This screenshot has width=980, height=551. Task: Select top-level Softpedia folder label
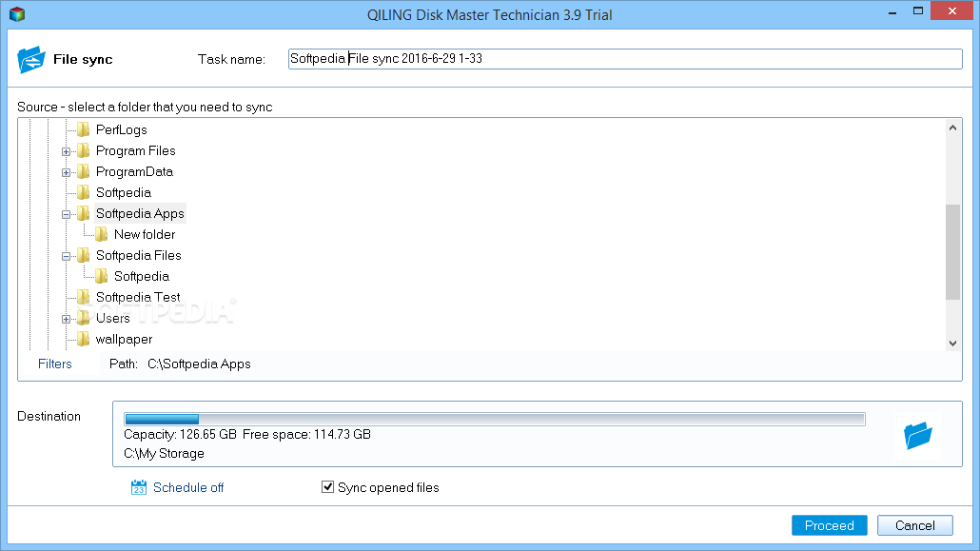pos(123,192)
